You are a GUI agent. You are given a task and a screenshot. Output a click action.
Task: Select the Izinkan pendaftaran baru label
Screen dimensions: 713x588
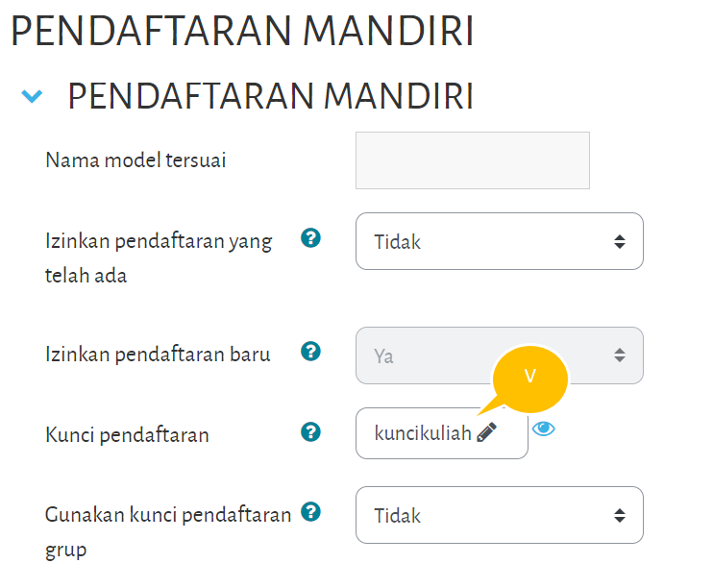coord(158,355)
